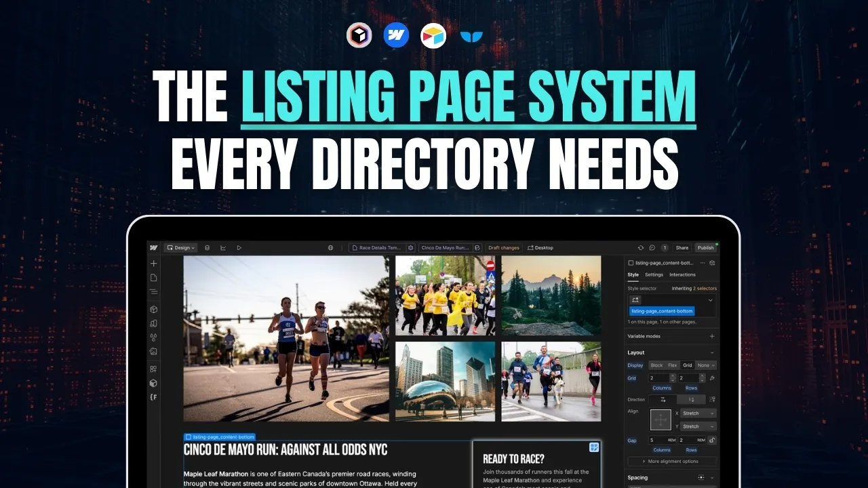Open the Pages panel in the left sidebar
Viewport: 868px width, 488px height.
[153, 277]
